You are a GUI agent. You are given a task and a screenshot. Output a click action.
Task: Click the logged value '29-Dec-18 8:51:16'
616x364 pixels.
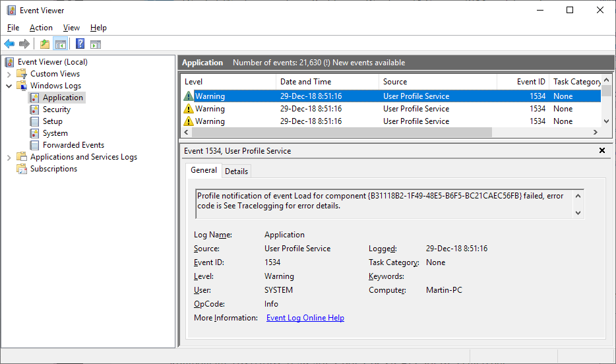[x=456, y=249]
